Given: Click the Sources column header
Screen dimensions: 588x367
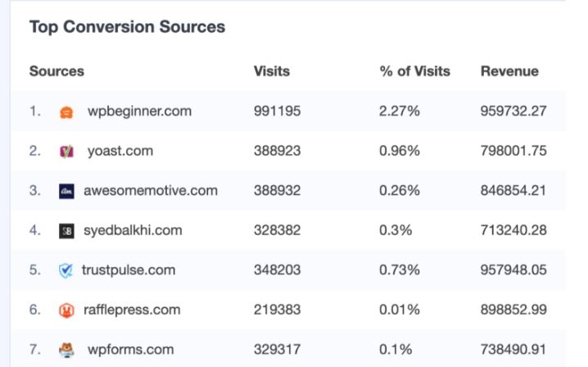Looking at the screenshot, I should [57, 71].
